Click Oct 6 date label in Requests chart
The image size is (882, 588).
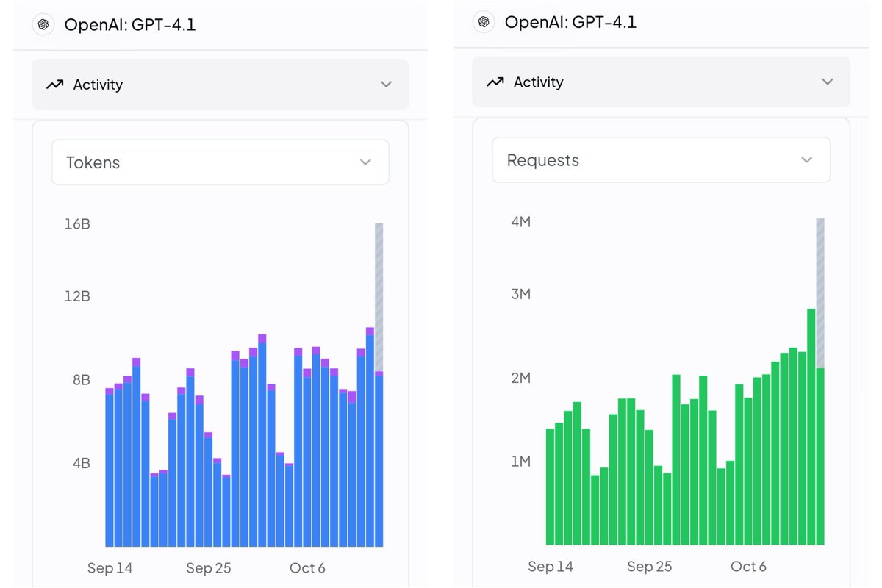[748, 567]
